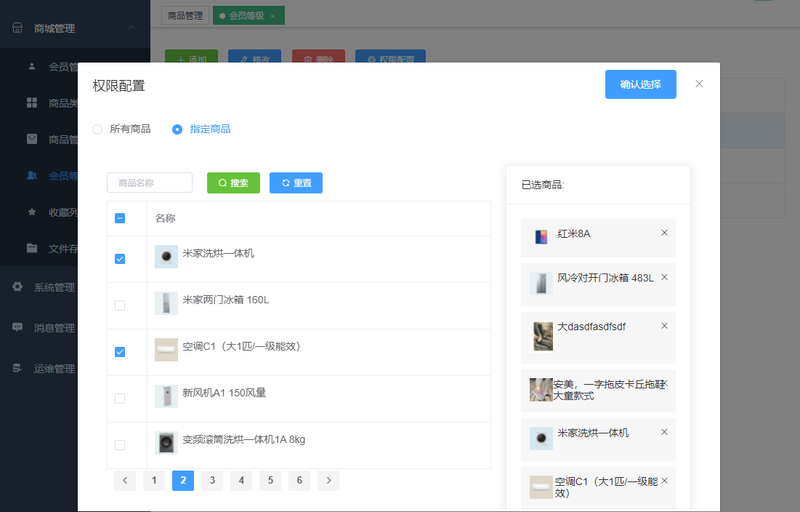
Task: Click the 商城管理 store icon
Action: 17,28
